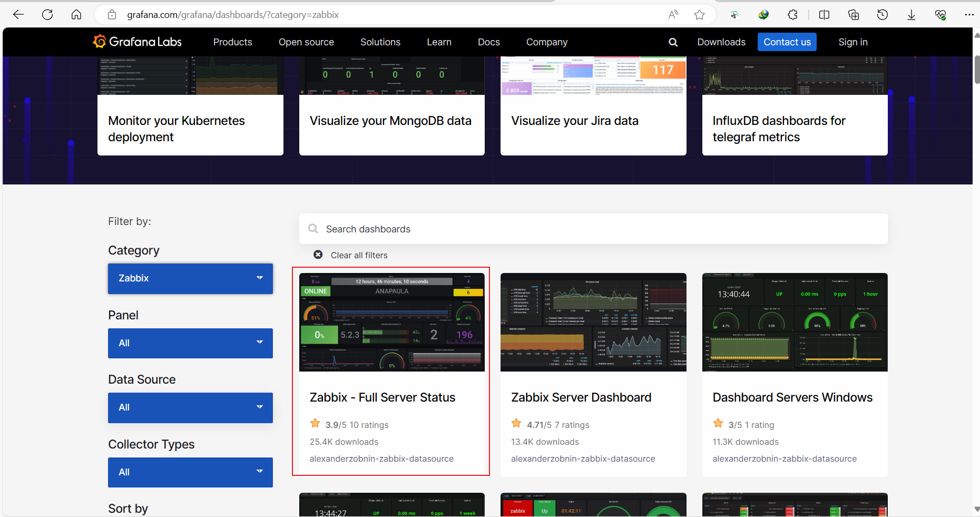Open the Solutions menu

click(x=380, y=42)
